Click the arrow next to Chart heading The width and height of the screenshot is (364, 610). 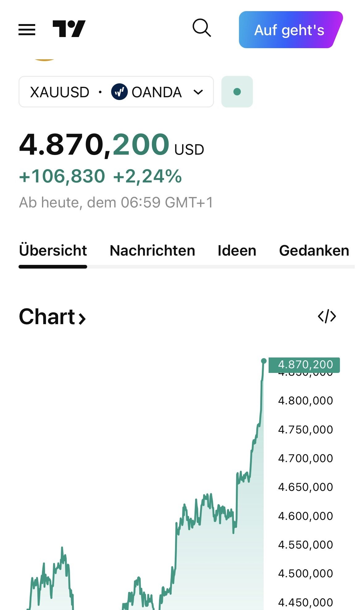(x=82, y=318)
